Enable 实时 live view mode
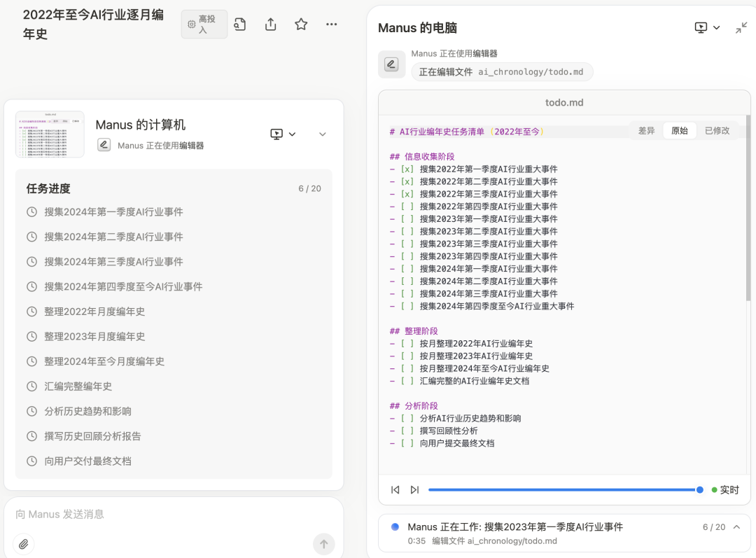 (x=725, y=489)
